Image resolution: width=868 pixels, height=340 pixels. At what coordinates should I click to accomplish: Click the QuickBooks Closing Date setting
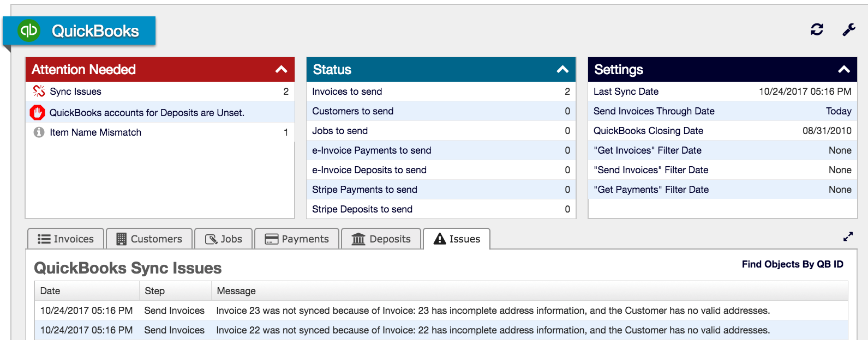click(722, 131)
